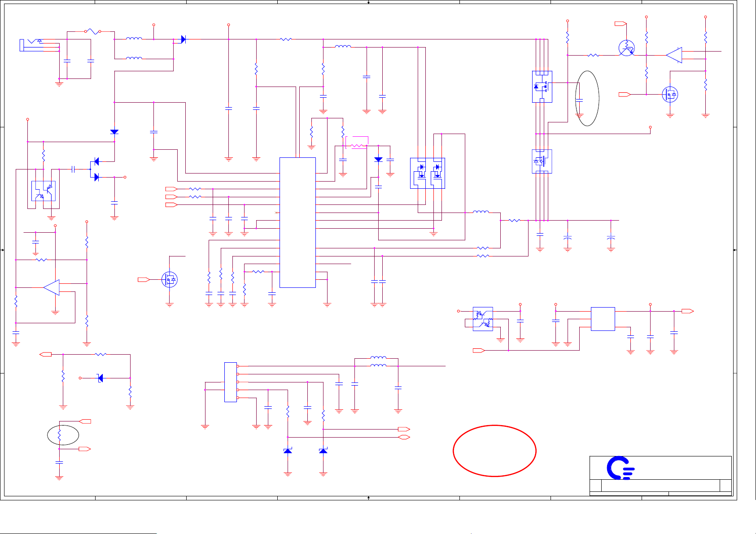This screenshot has height=534, width=756.
Task: Click the dual-transistor box at left
Action: (44, 191)
